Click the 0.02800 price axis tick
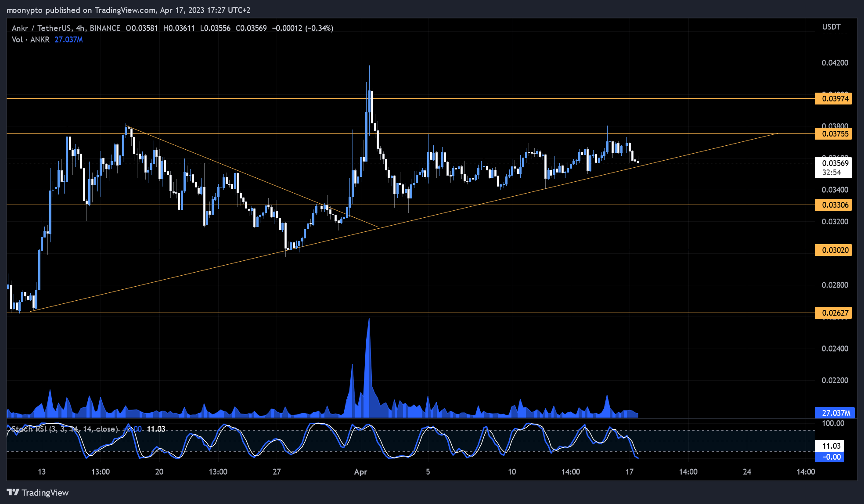Viewport: 864px width, 504px height. [835, 285]
